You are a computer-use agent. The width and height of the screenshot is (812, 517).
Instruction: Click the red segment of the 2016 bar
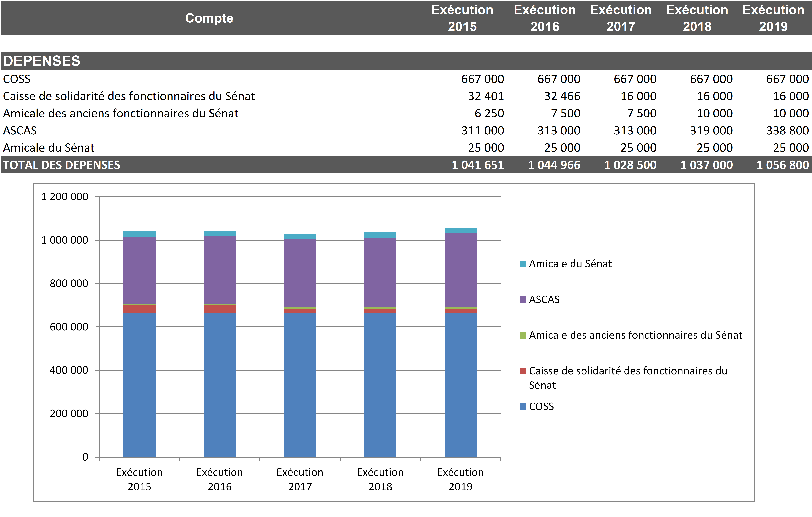220,309
